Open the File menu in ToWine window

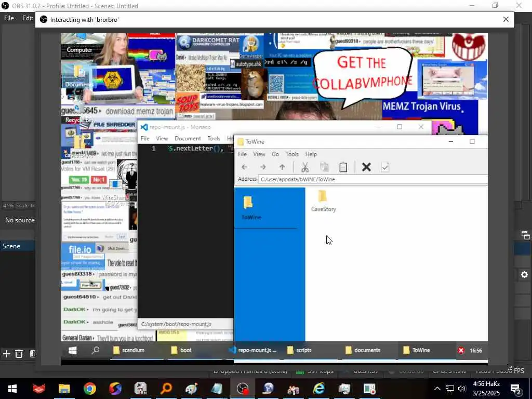click(x=242, y=154)
